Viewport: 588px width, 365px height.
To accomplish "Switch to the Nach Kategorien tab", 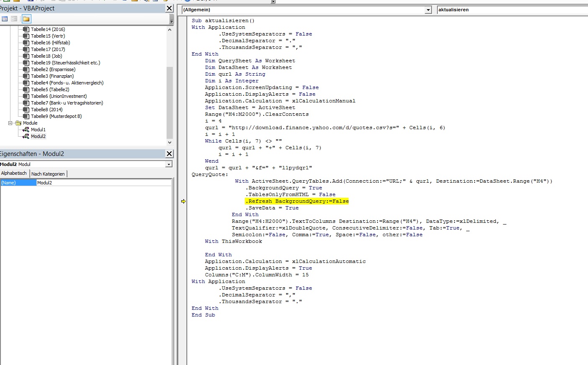I will point(48,174).
